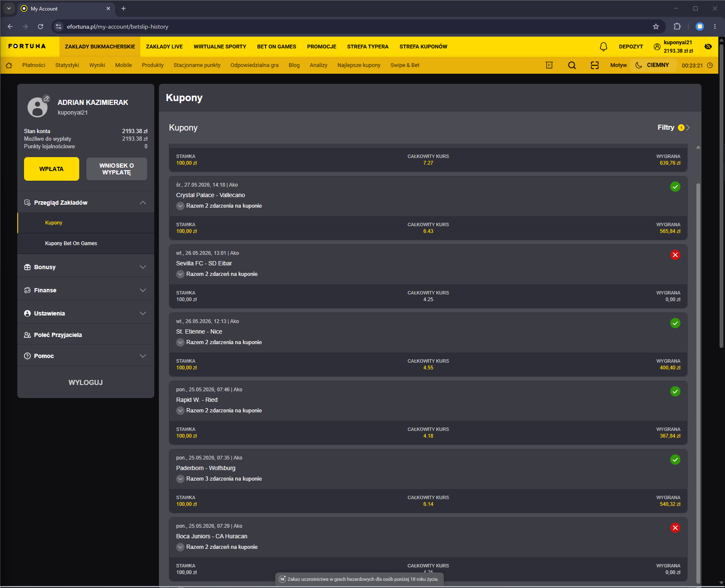The width and height of the screenshot is (725, 588).
Task: Open Najlepsze kupony link
Action: pos(359,65)
